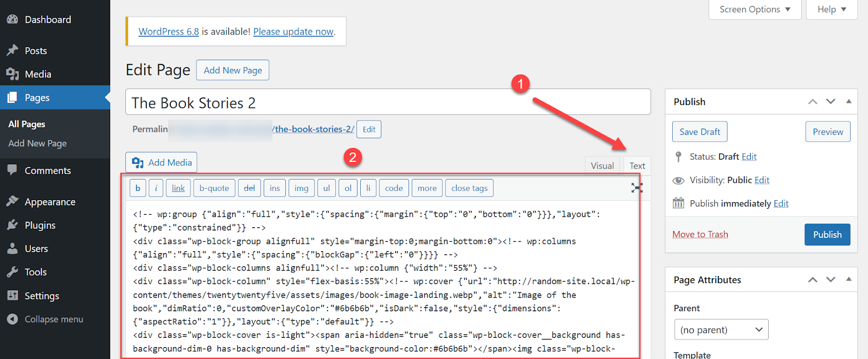Open All Pages submenu item

[x=27, y=124]
